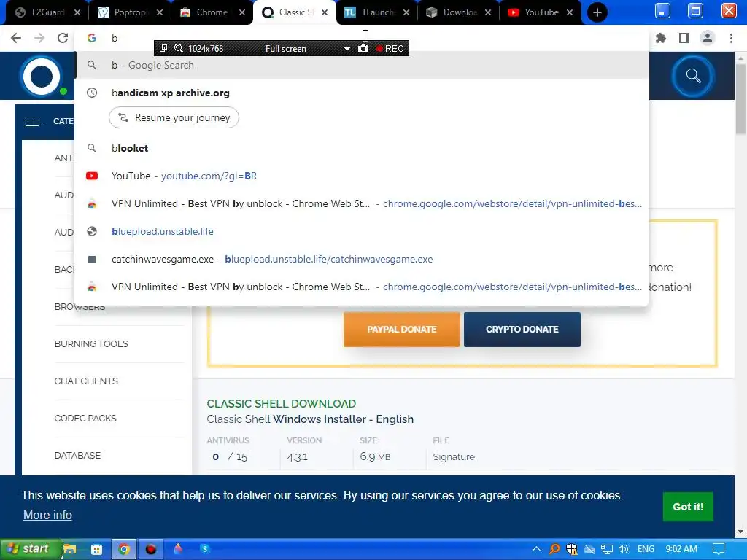Image resolution: width=747 pixels, height=560 pixels.
Task: Choose the catchinwavesgame.exe suggestion
Action: [362, 259]
